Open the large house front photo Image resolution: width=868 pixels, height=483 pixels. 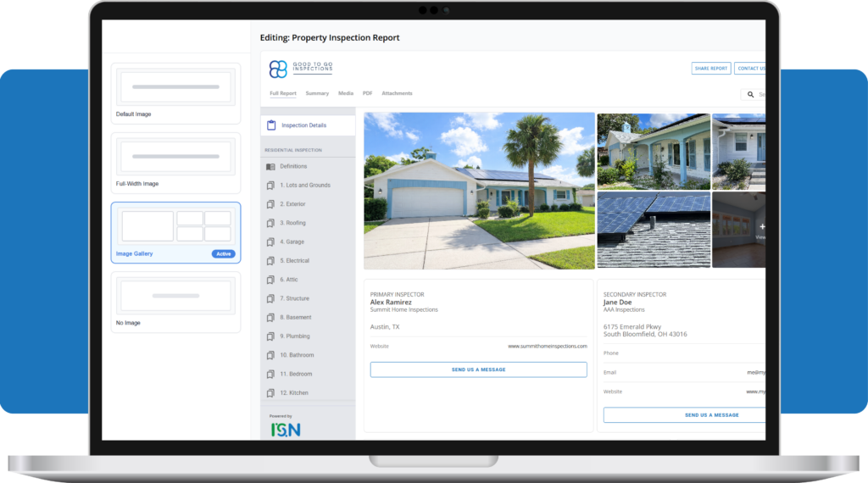pyautogui.click(x=480, y=191)
